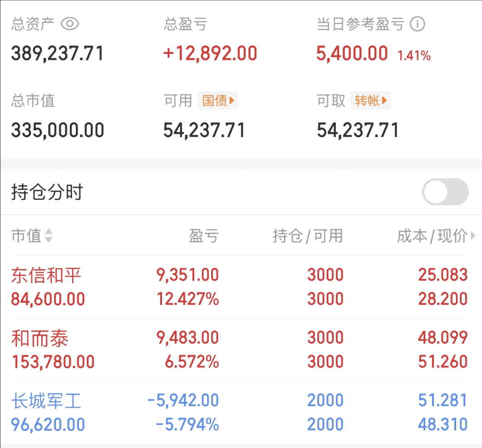This screenshot has width=482, height=448.
Task: Tap the 国债 orange arrow icon
Action: 232,100
